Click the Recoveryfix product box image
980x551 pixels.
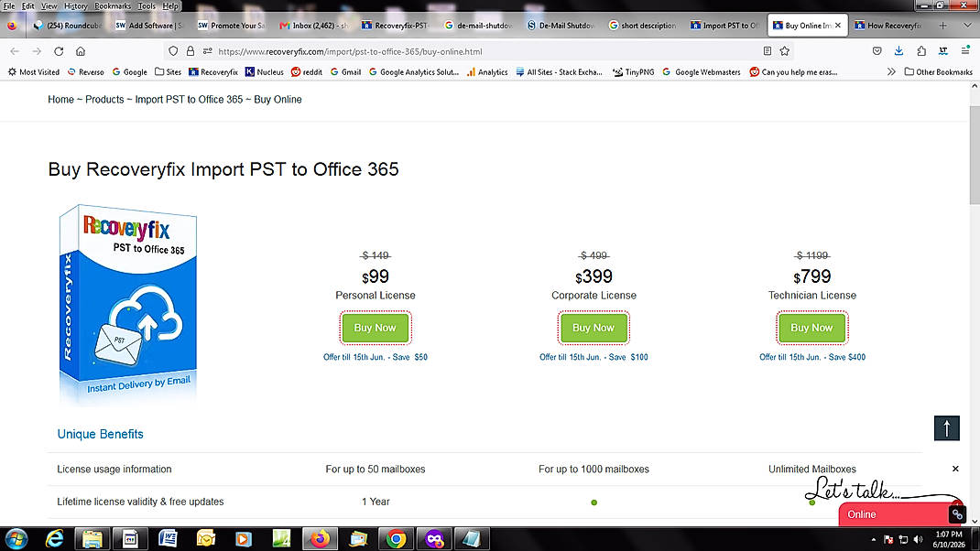point(128,305)
